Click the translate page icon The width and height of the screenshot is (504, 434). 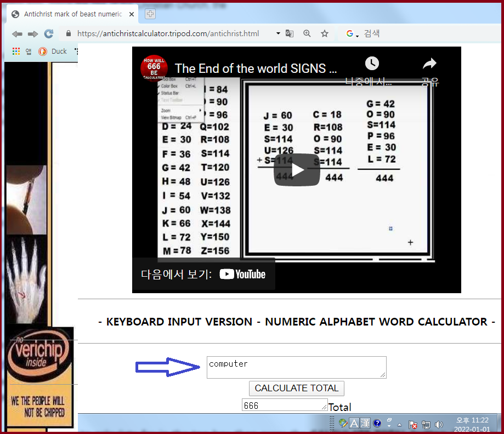pyautogui.click(x=289, y=33)
